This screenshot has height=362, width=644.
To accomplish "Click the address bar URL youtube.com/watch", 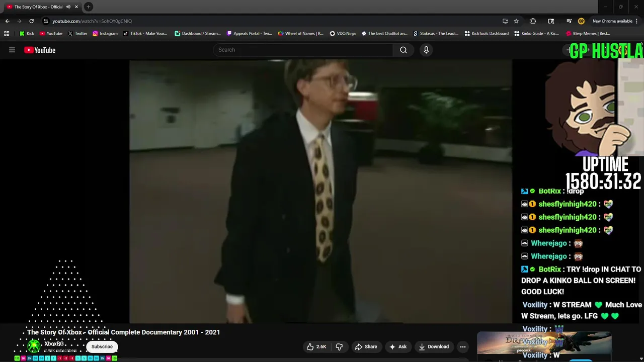I will point(92,21).
